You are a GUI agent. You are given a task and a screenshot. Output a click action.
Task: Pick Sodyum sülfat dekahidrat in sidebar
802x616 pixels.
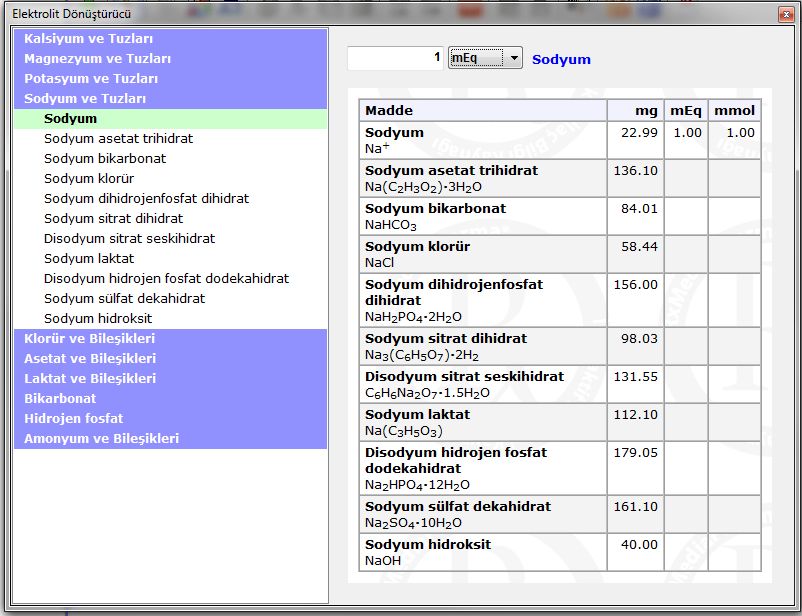point(124,298)
